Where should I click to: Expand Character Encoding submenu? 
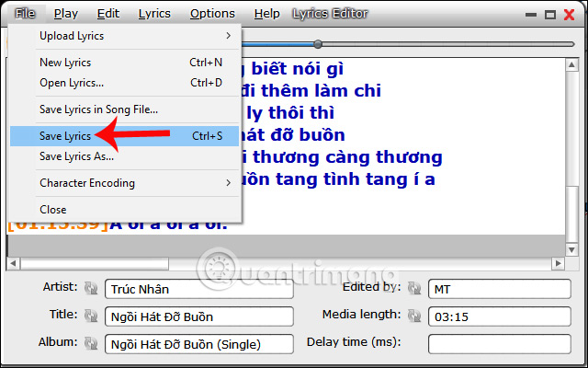[125, 183]
